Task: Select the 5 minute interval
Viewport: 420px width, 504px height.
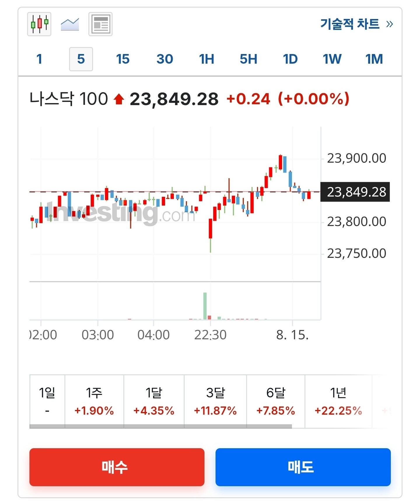Action: point(81,59)
